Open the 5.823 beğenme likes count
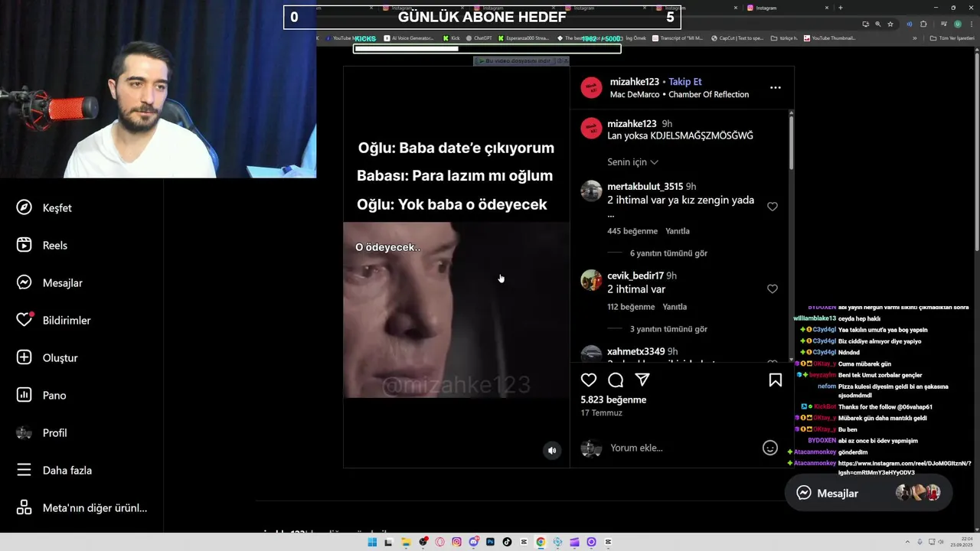980x551 pixels. pyautogui.click(x=613, y=400)
